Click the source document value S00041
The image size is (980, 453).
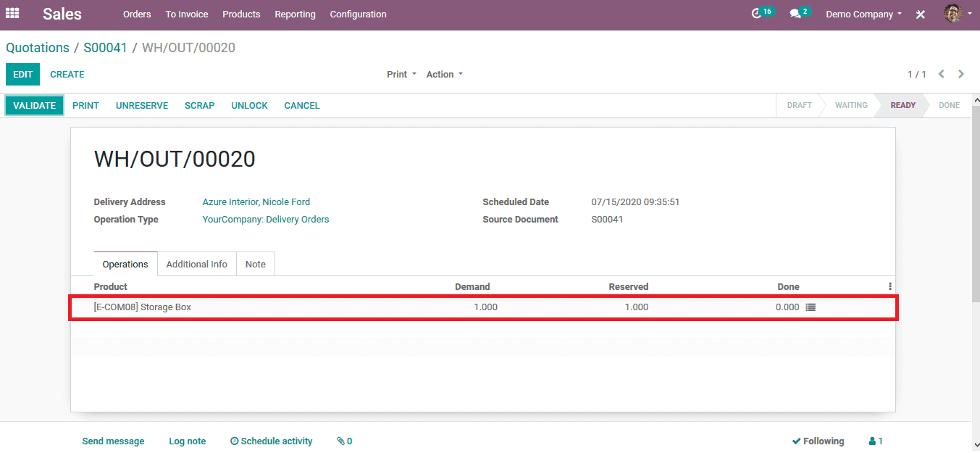607,220
